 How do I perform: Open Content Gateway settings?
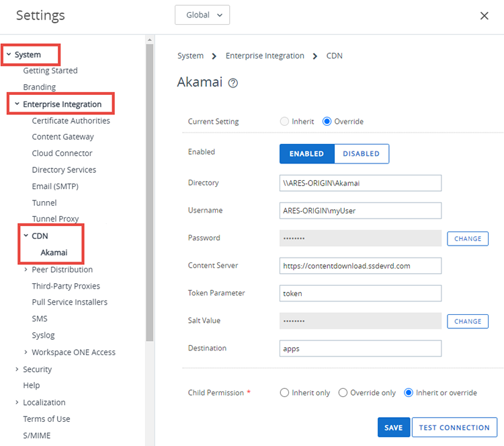pos(62,137)
